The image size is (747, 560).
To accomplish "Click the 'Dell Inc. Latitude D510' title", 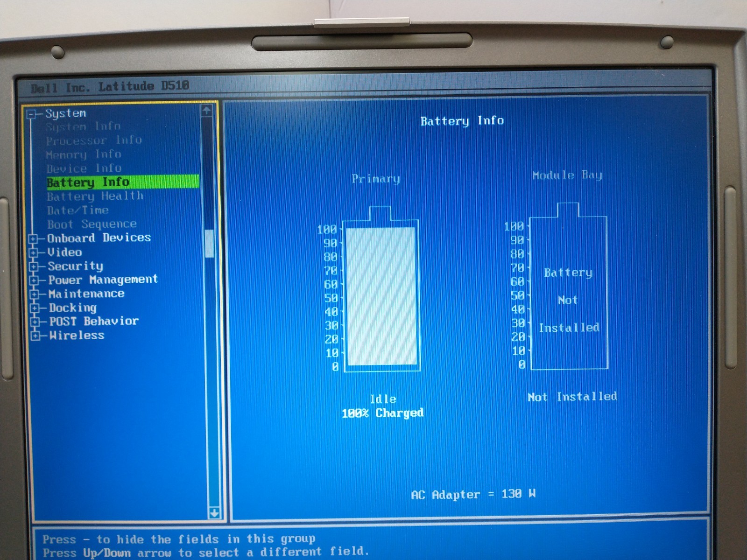I will 110,87.
